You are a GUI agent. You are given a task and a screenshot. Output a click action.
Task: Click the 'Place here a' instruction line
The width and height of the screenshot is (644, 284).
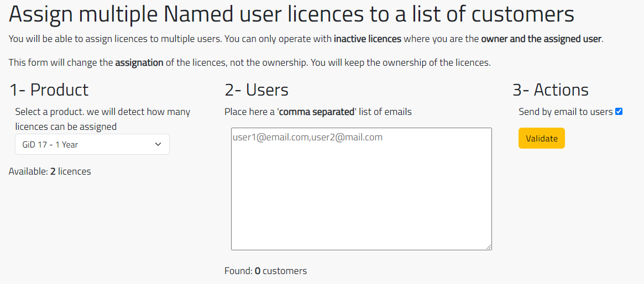(x=318, y=112)
